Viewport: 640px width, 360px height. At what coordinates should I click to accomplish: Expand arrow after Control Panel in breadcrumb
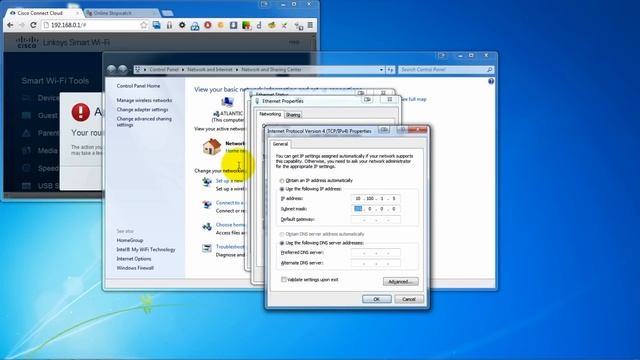[x=183, y=70]
